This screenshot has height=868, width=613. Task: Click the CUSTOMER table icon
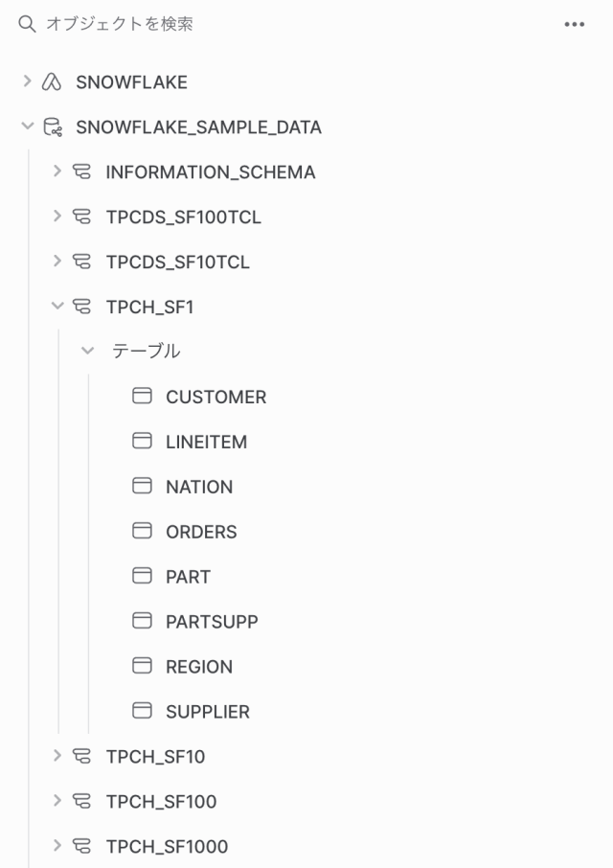142,397
